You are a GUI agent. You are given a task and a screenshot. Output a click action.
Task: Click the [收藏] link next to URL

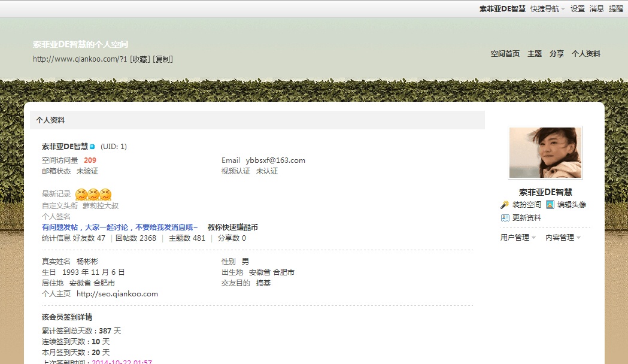tap(140, 59)
